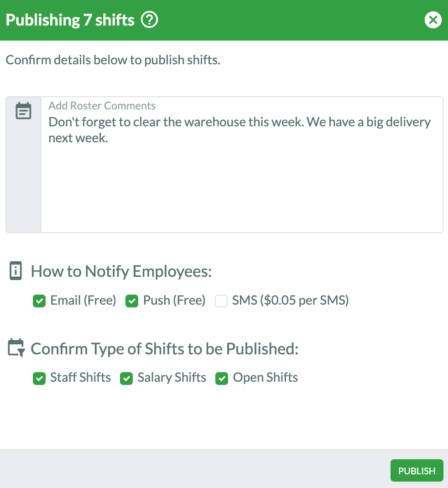This screenshot has width=448, height=488.
Task: Enable SMS notifications
Action: 221,301
